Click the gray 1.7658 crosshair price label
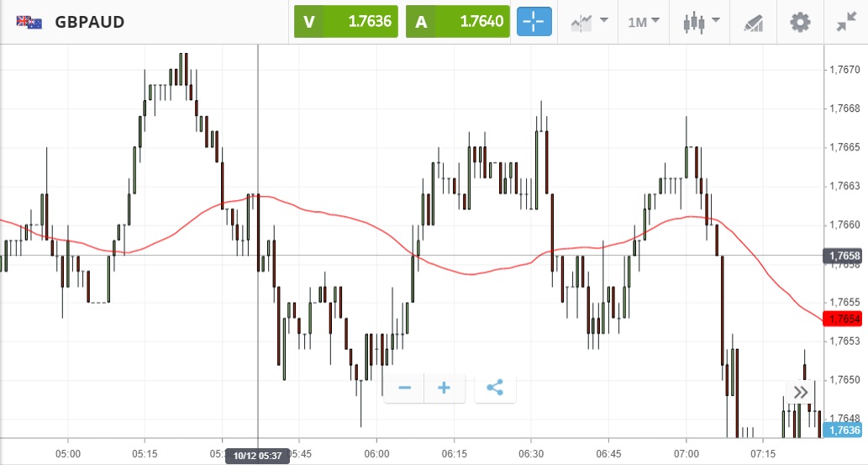Screen dimensions: 868x465 click(x=844, y=256)
